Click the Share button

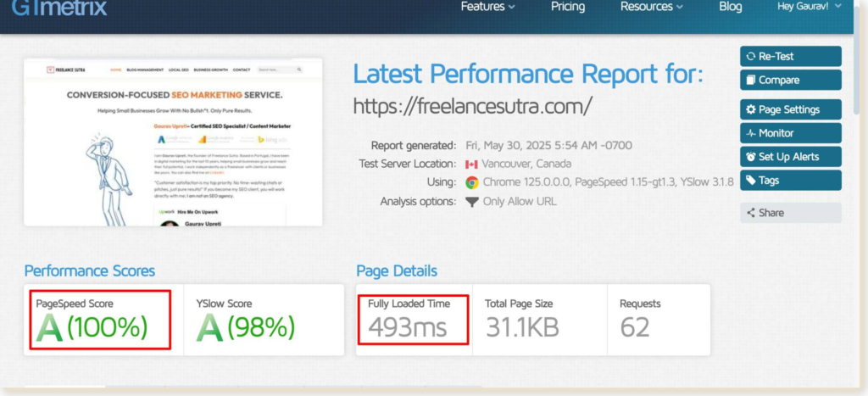pos(791,213)
